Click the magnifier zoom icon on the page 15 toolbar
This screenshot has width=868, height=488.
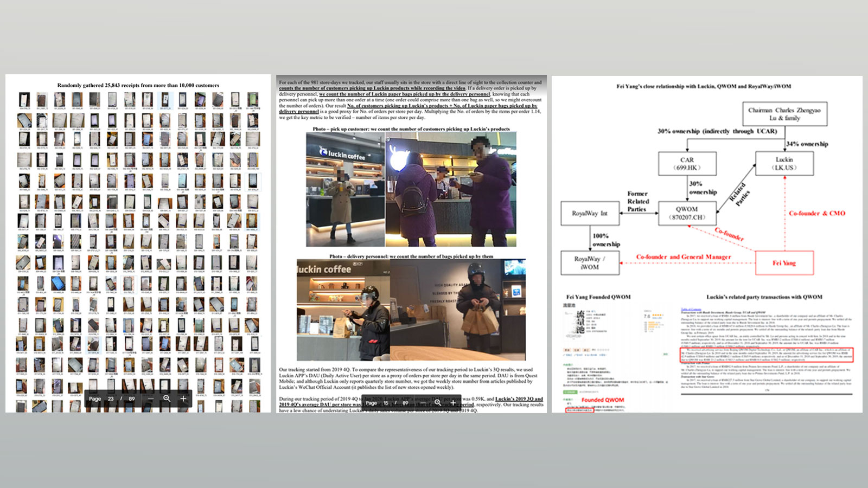point(438,403)
